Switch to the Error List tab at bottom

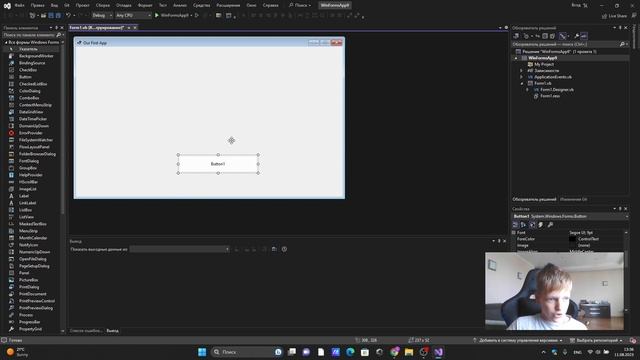(x=86, y=331)
